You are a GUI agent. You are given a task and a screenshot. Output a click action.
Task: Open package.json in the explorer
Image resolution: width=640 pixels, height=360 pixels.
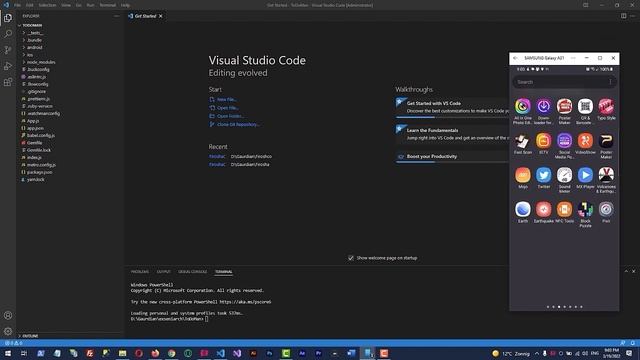tap(40, 172)
